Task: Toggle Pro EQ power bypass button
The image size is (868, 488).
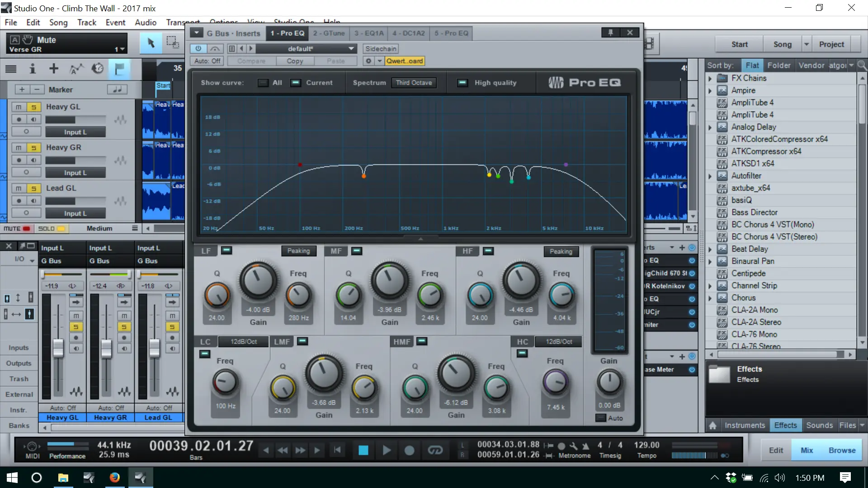Action: click(198, 48)
